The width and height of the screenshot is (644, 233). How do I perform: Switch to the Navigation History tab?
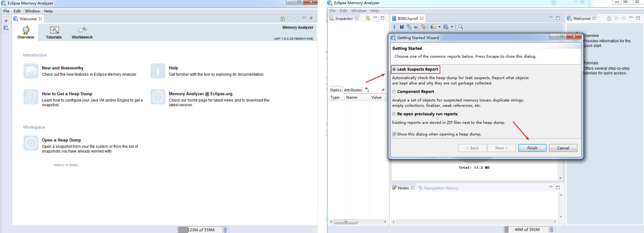[438, 188]
